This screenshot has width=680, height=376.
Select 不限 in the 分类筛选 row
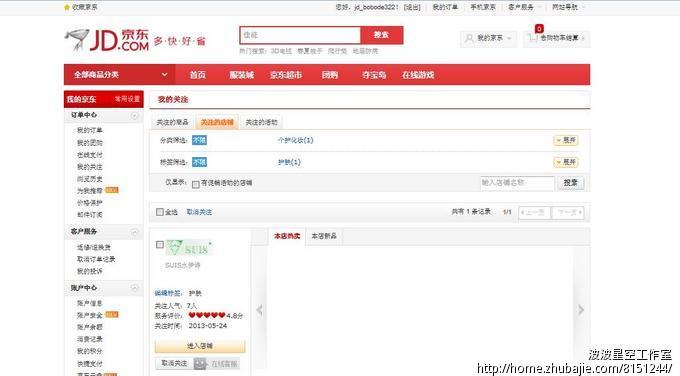199,140
